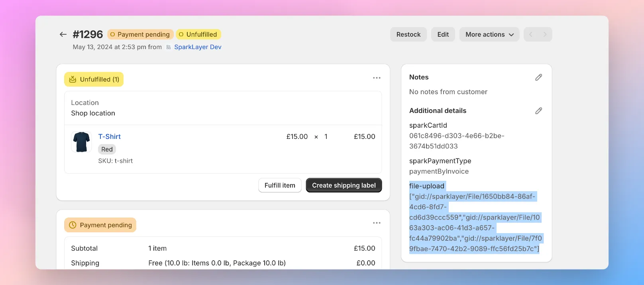Click the Shop location text
Viewport: 644px width, 285px height.
tap(93, 113)
